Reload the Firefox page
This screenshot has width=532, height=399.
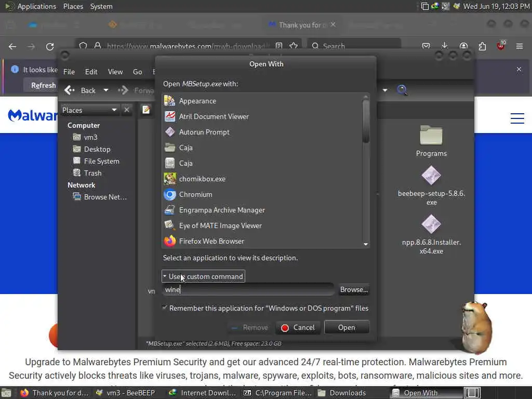[50, 46]
